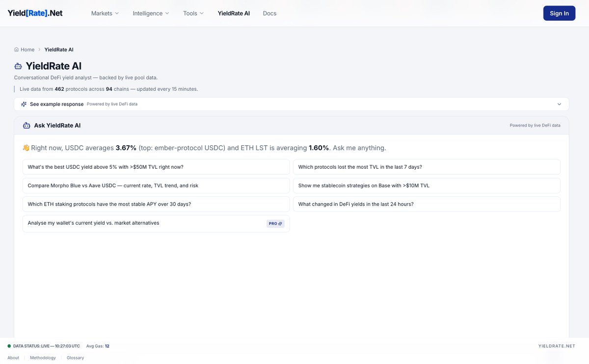Choose What changed in DeFi yields prompt
The width and height of the screenshot is (589, 364).
[x=427, y=204]
